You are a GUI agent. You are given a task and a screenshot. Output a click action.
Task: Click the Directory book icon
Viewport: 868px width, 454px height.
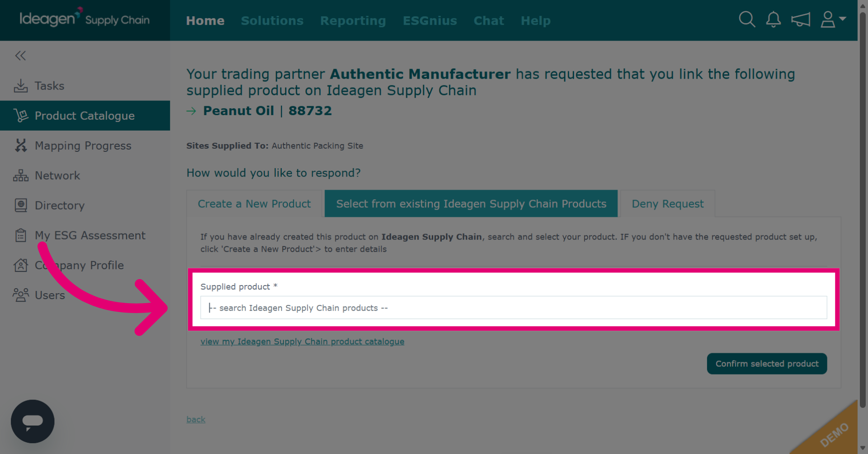coord(21,205)
